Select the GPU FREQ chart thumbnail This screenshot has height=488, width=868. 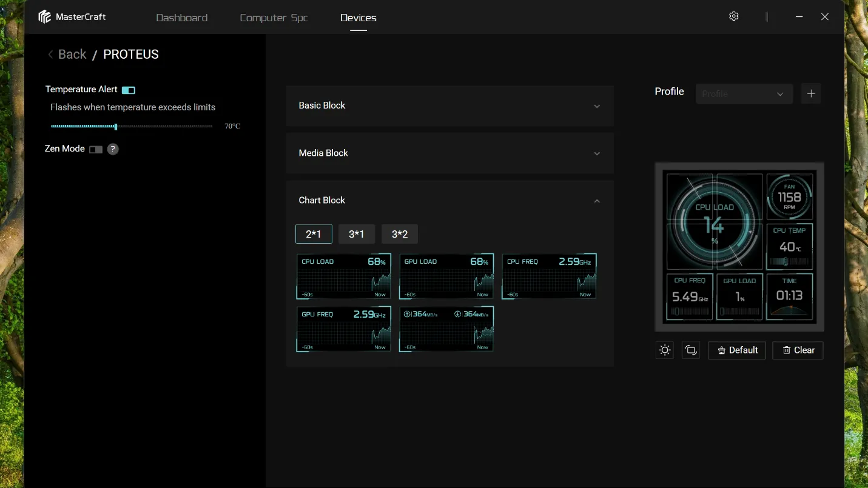[344, 329]
